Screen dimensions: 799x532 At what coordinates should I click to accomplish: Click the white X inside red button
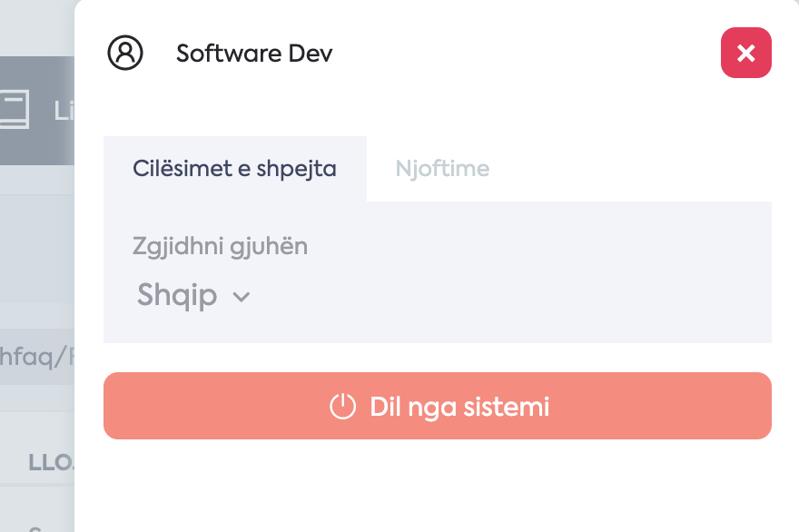point(746,53)
